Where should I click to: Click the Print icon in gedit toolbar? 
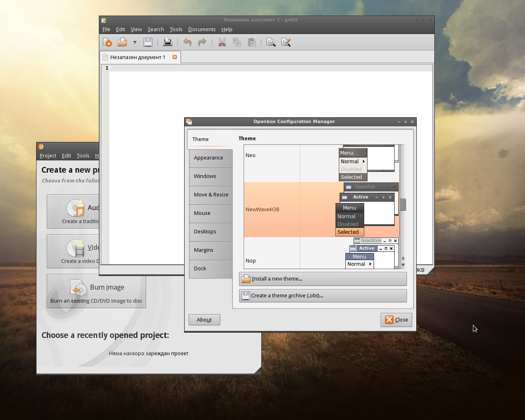(167, 42)
